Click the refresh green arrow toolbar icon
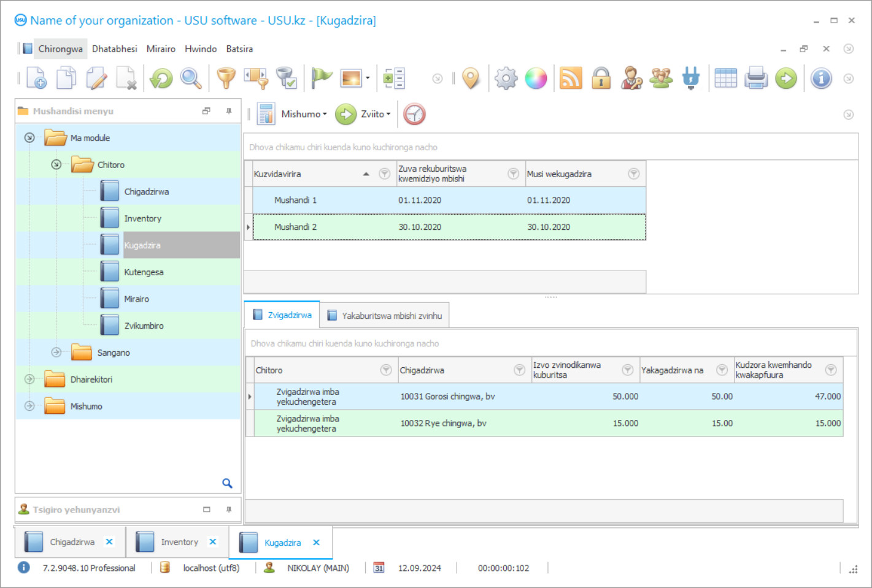Viewport: 872px width, 588px height. (x=161, y=78)
